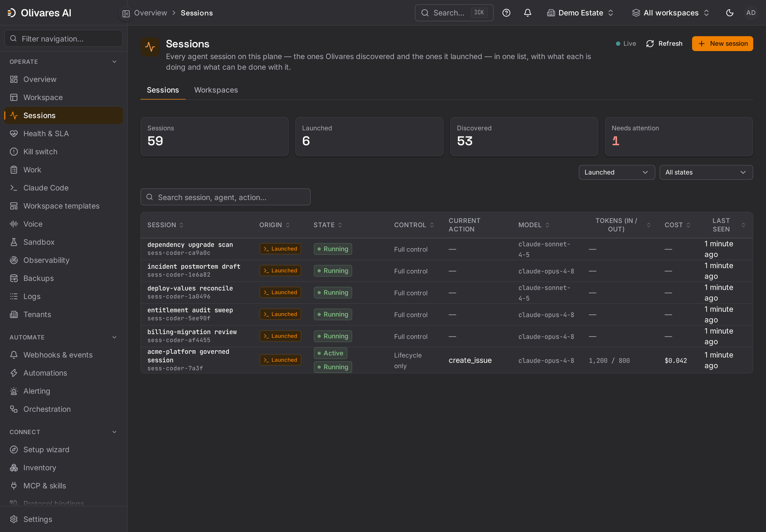Open the Kill switch page
The image size is (766, 532).
[63, 152]
